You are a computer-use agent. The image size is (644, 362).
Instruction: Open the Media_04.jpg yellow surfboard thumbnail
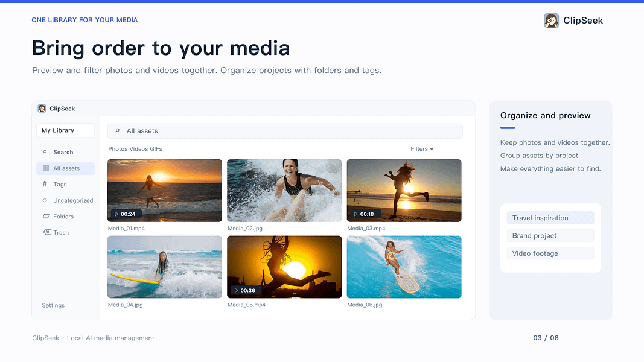pos(165,267)
